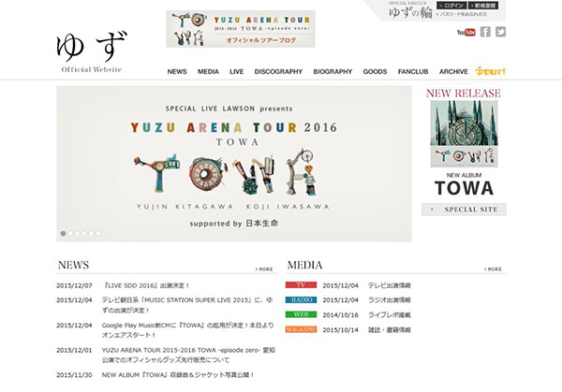
Task: Select the sixth carousel dot
Action: point(98,233)
